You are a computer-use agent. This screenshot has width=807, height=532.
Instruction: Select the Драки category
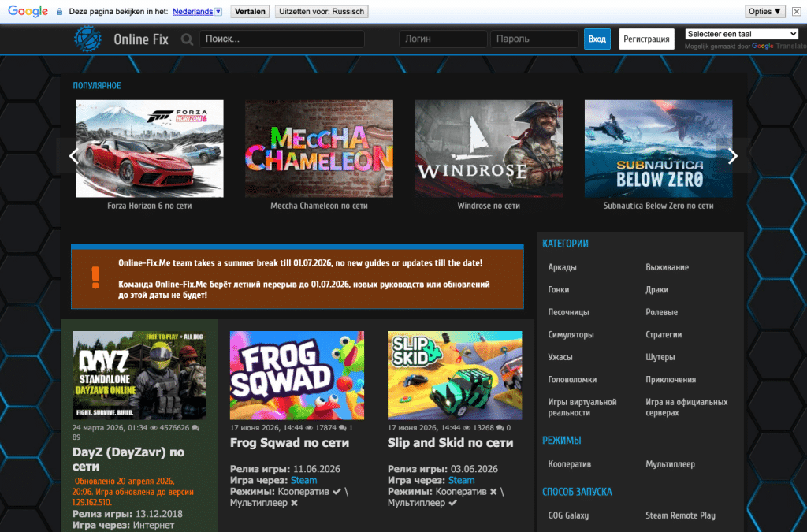pos(656,290)
